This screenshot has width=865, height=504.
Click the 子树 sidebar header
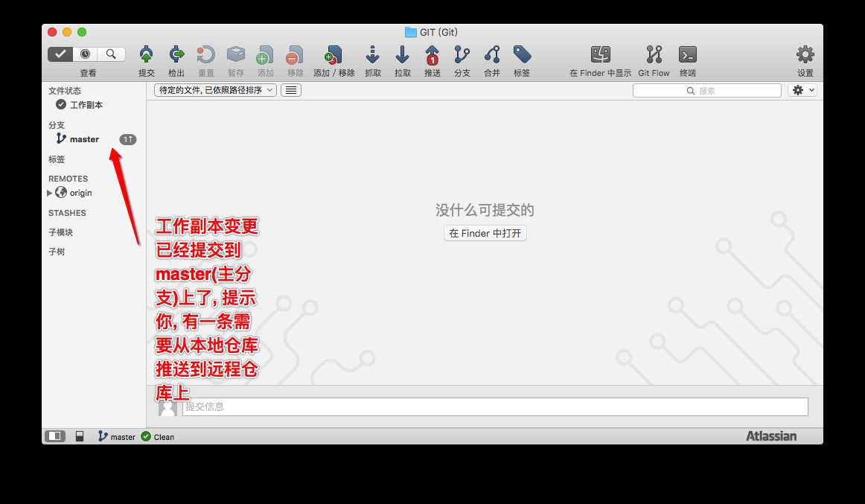[57, 252]
